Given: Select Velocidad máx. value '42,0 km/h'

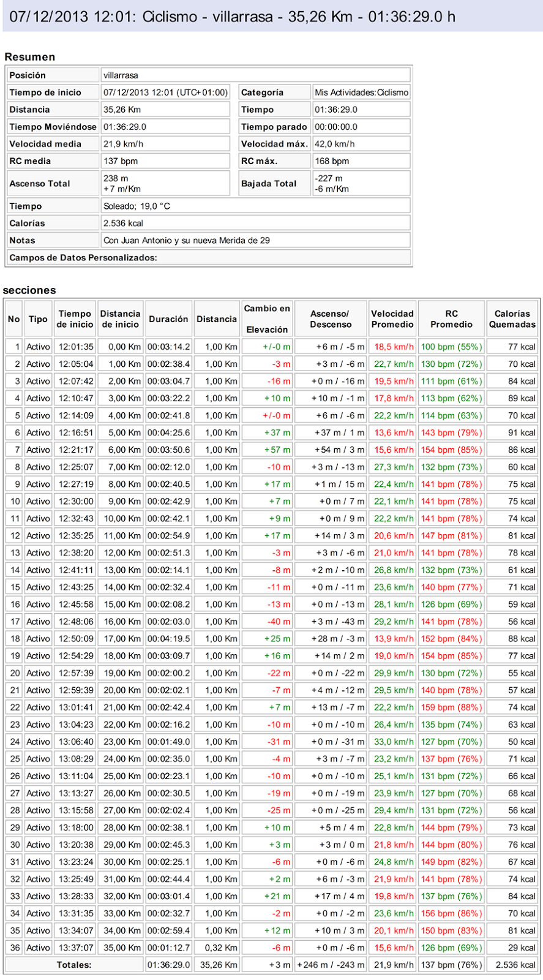Looking at the screenshot, I should 334,144.
